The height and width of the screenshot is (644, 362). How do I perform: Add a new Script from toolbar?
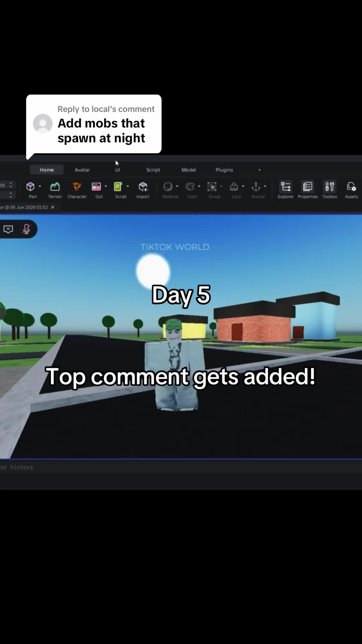[x=119, y=190]
